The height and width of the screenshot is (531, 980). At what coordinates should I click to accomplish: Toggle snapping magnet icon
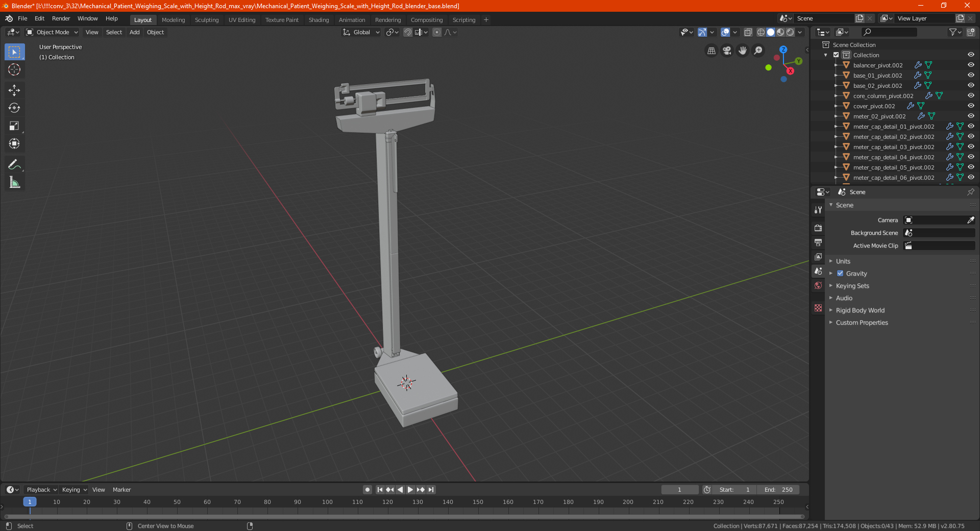tap(408, 32)
